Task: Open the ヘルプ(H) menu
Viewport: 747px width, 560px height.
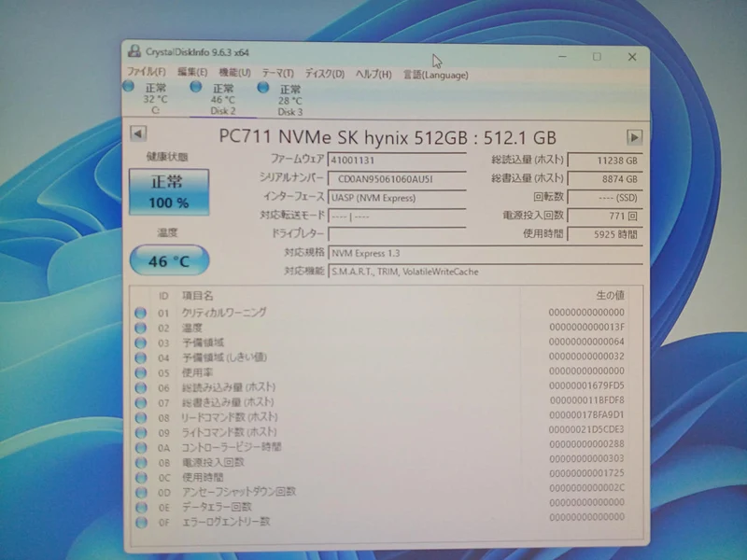Action: 373,74
